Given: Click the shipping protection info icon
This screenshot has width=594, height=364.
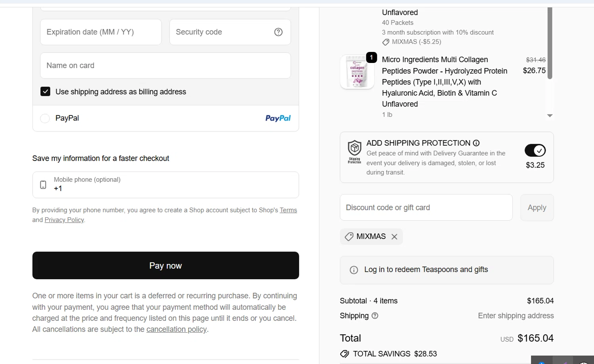Looking at the screenshot, I should (476, 143).
